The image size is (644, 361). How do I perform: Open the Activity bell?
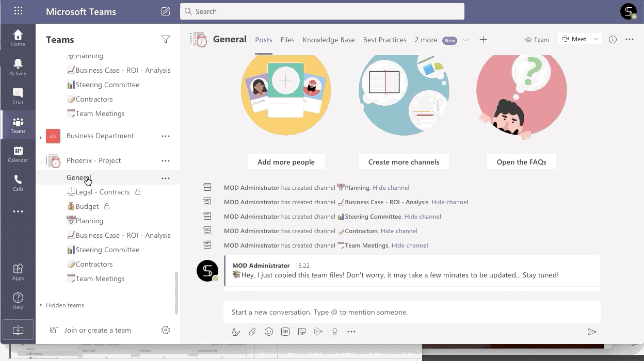pyautogui.click(x=18, y=67)
